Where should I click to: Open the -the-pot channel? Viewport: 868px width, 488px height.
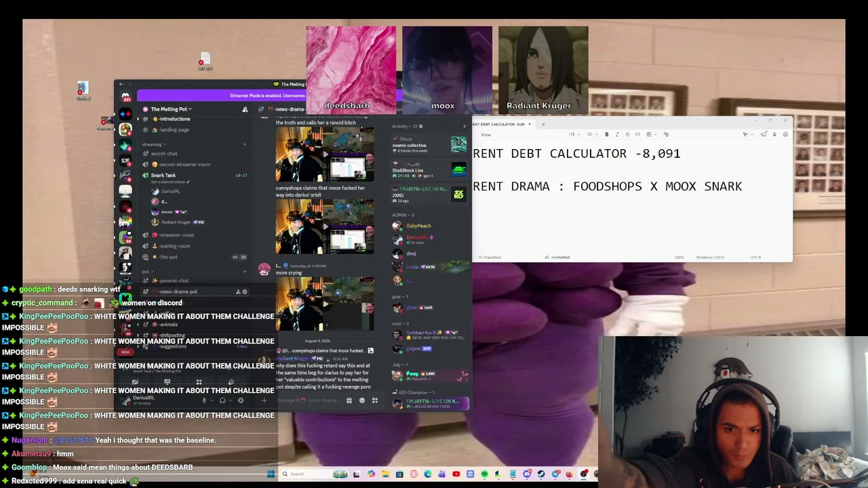[x=167, y=257]
